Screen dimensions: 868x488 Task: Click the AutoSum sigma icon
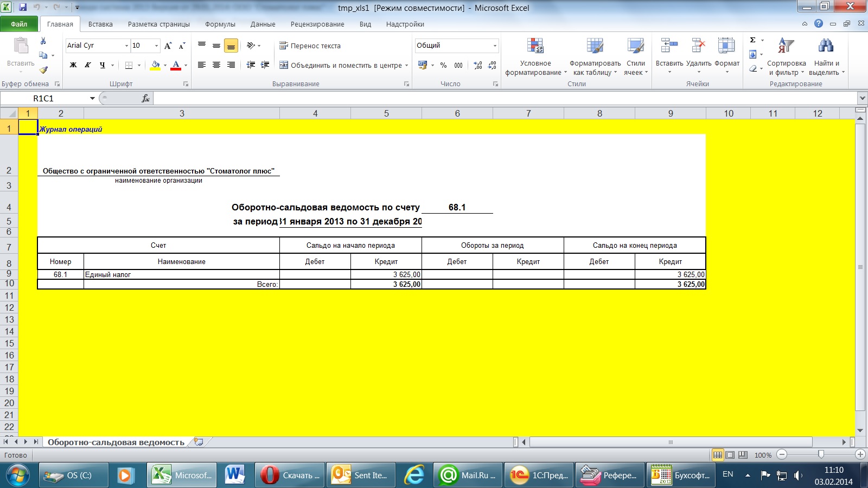point(753,40)
